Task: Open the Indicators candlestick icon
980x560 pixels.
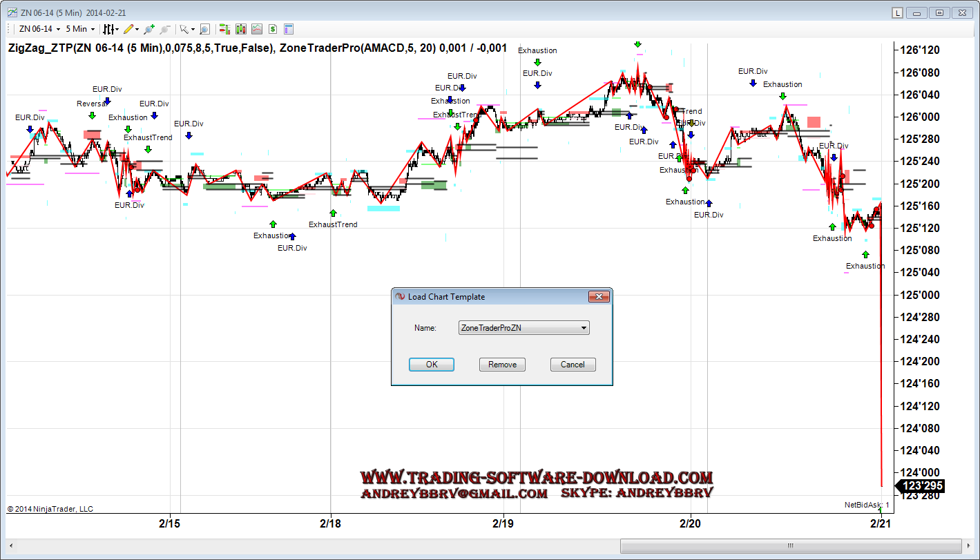Action: [240, 29]
